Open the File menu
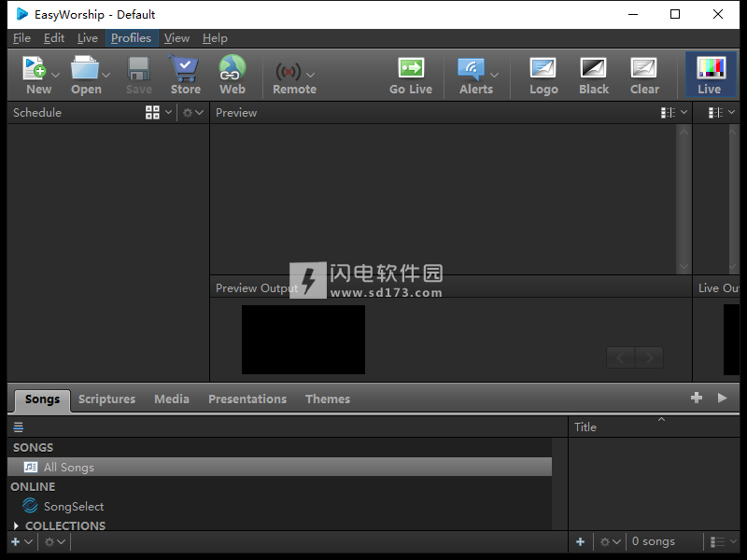Image resolution: width=747 pixels, height=560 pixels. point(21,38)
